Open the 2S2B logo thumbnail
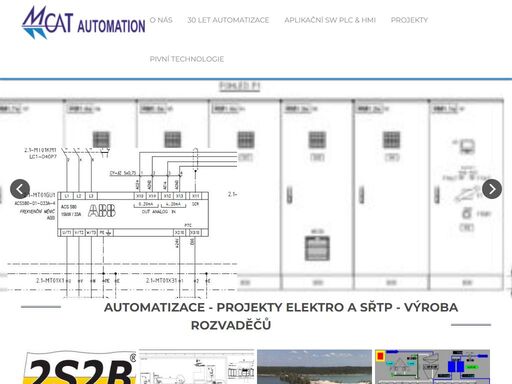 pyautogui.click(x=79, y=367)
